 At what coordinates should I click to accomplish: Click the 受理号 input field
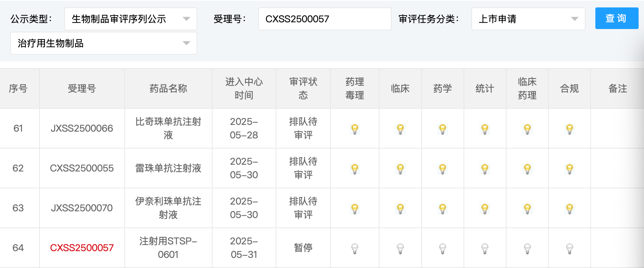324,19
